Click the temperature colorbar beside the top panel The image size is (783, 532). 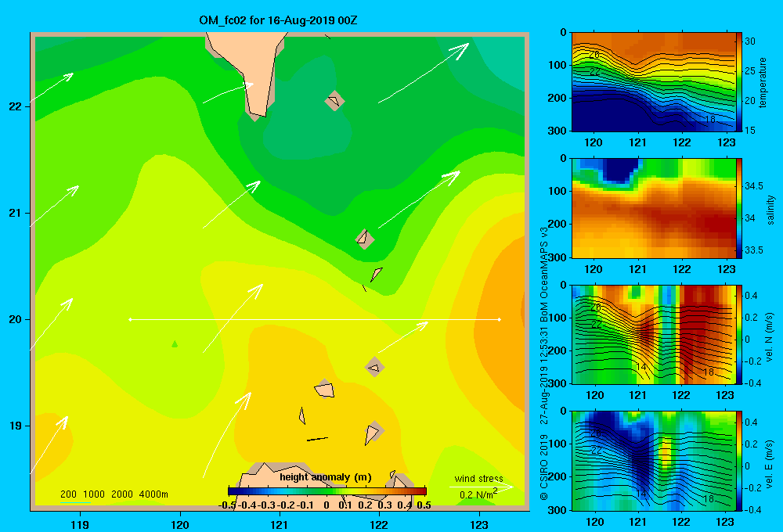pos(738,82)
